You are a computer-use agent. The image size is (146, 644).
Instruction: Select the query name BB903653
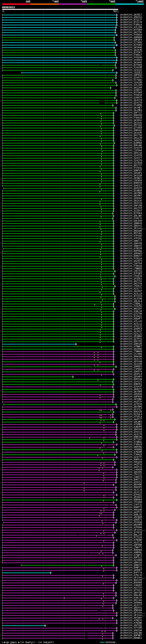8,8
